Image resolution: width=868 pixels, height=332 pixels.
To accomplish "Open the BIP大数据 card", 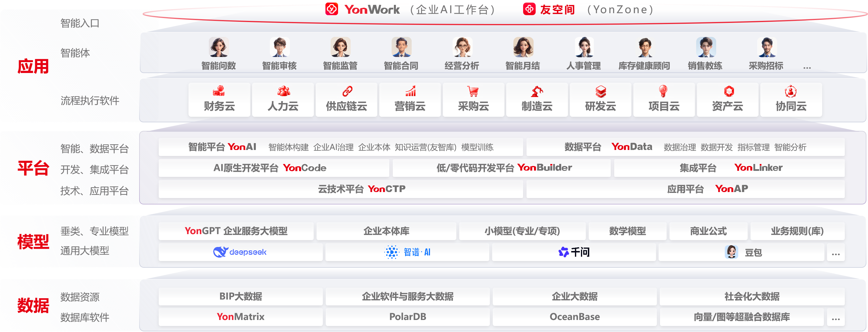I will 241,296.
